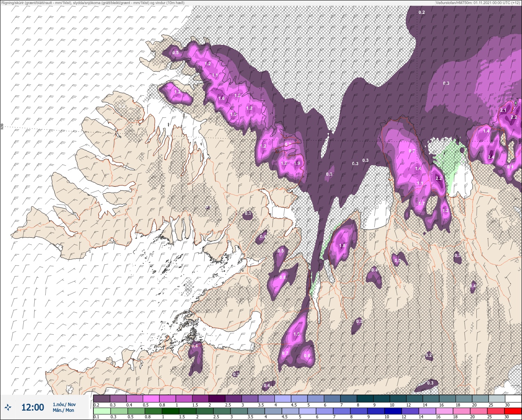Click the '0.6' precipitation value on the map
The width and height of the screenshot is (522, 420).
(x=307, y=356)
